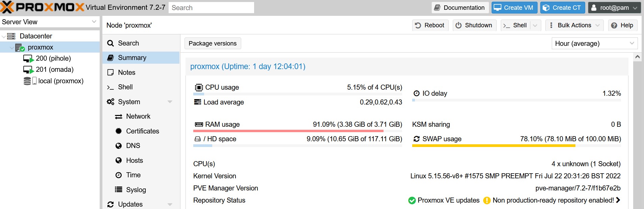Click the Reboot node button
Image resolution: width=644 pixels, height=209 pixels.
[430, 25]
